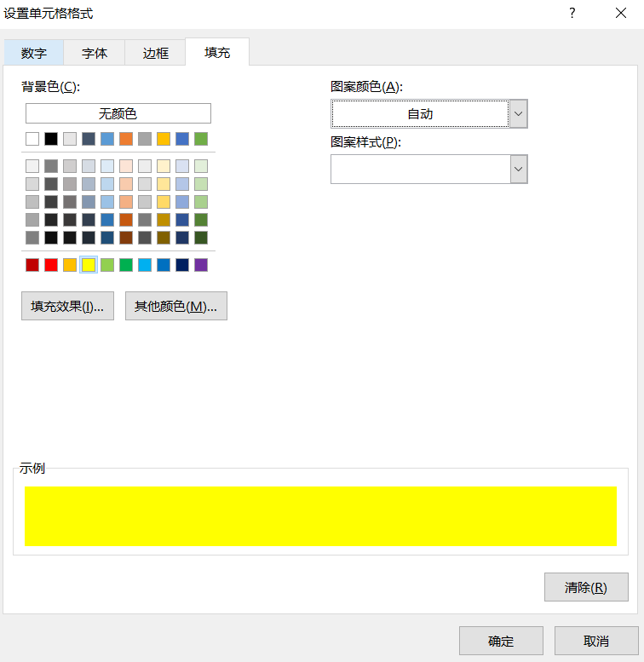Switch to the 字体 tab
Viewport: 644px width, 662px height.
(95, 53)
